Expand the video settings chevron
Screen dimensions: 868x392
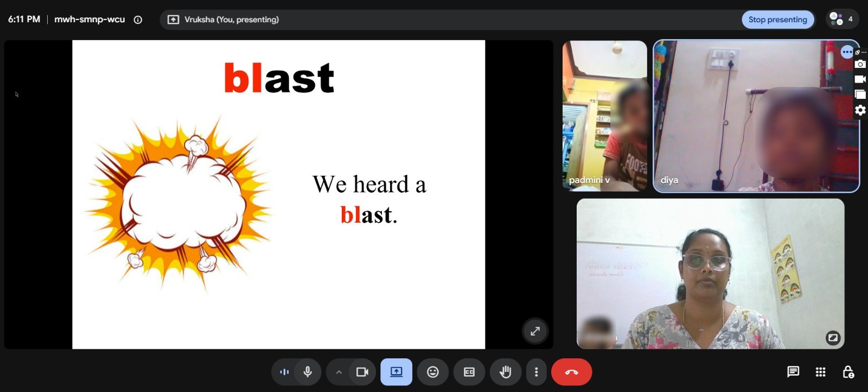pyautogui.click(x=339, y=372)
